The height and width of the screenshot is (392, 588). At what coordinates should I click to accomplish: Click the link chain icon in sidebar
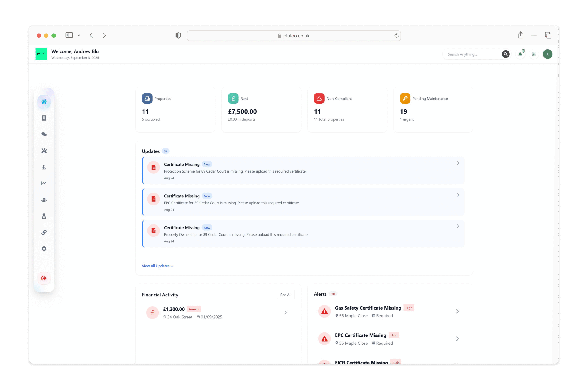(x=44, y=233)
